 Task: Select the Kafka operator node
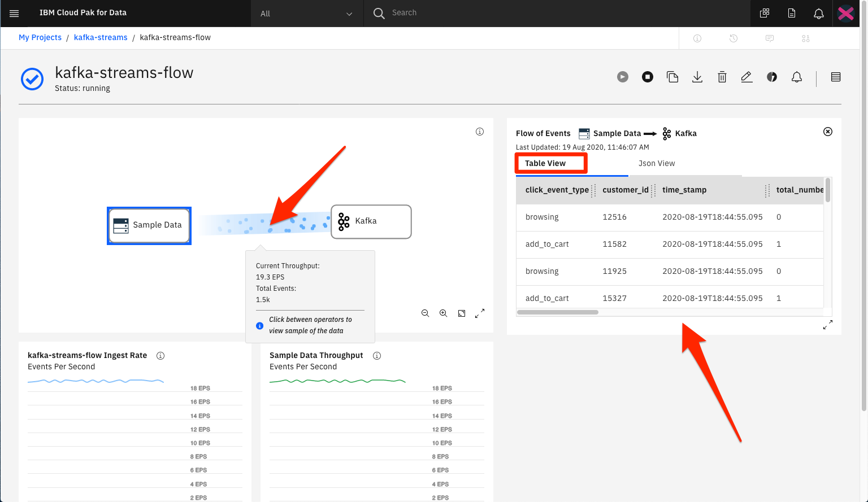pyautogui.click(x=371, y=221)
